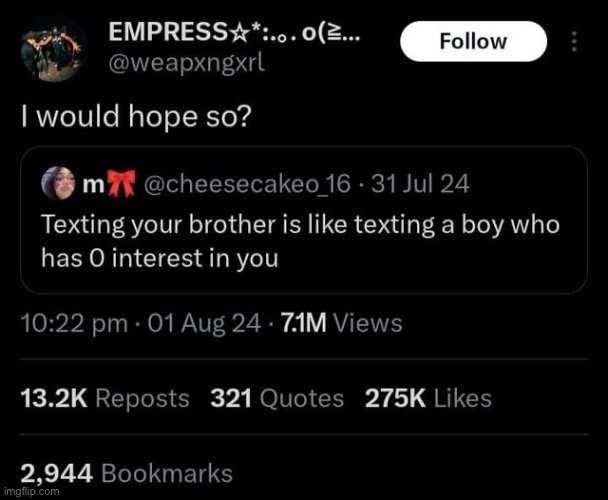Click the EMPRESS display name
Screen dimensions: 608x500
tap(235, 32)
